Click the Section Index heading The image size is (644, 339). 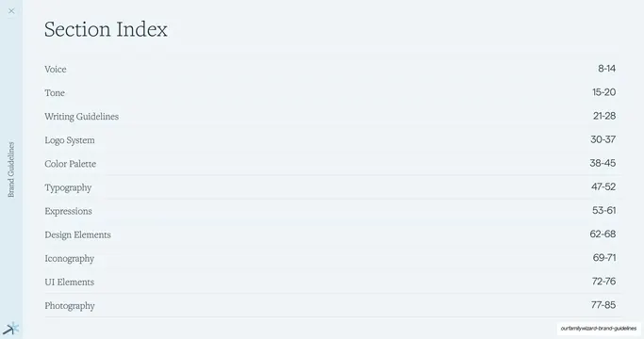(x=106, y=29)
